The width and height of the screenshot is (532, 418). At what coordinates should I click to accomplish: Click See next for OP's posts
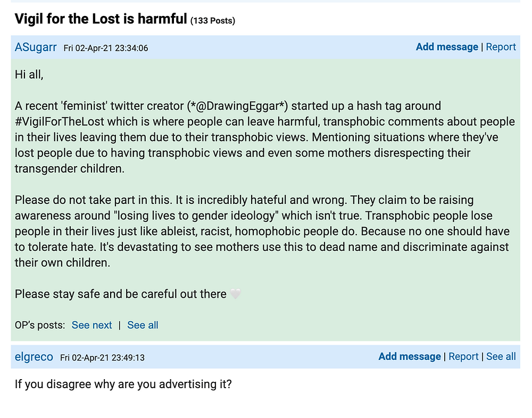click(x=92, y=325)
